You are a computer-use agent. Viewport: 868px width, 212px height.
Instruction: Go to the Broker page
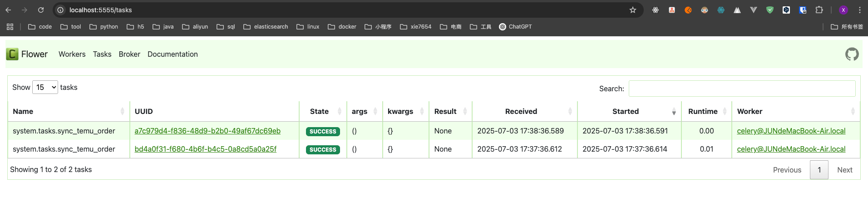tap(129, 54)
